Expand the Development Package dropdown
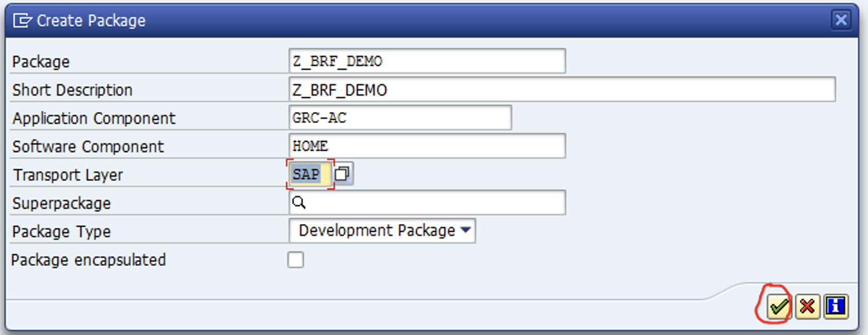 click(x=382, y=230)
